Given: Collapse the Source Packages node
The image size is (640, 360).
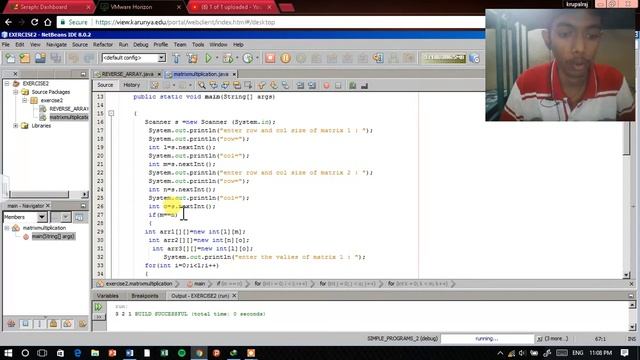Looking at the screenshot, I should click(16, 92).
